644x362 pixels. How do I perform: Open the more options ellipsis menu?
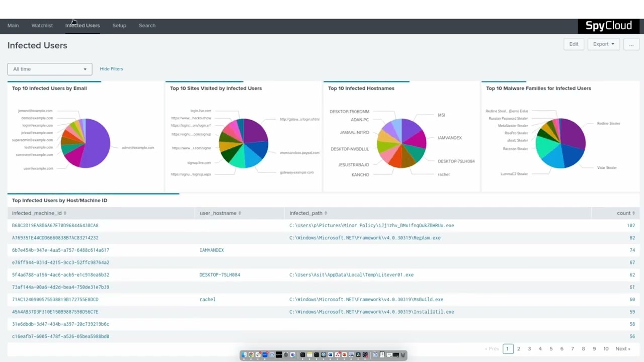631,44
